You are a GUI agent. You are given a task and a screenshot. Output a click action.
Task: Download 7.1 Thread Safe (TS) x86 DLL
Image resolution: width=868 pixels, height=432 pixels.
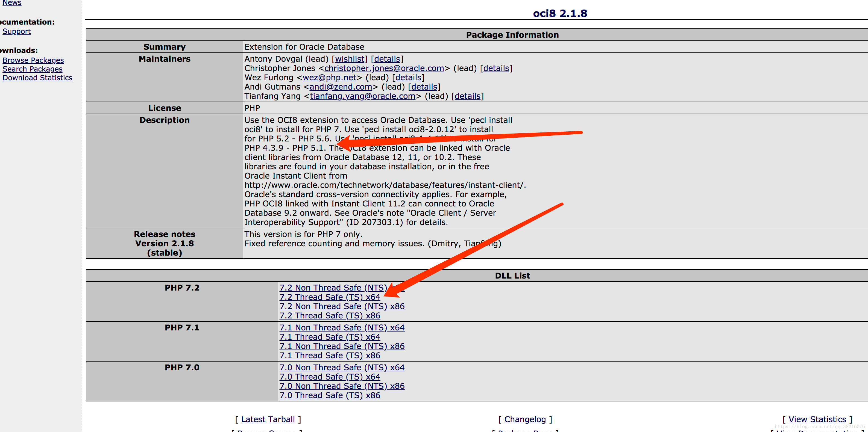[x=330, y=356]
